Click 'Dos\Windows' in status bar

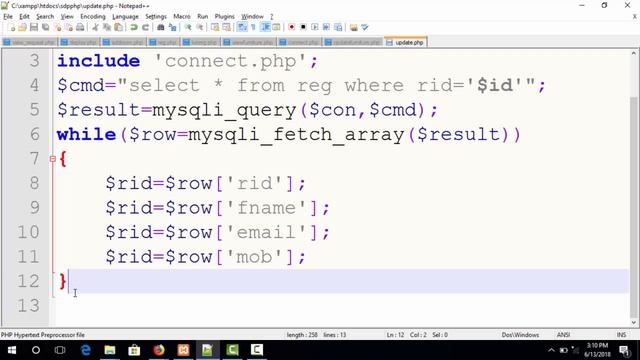[520, 335]
